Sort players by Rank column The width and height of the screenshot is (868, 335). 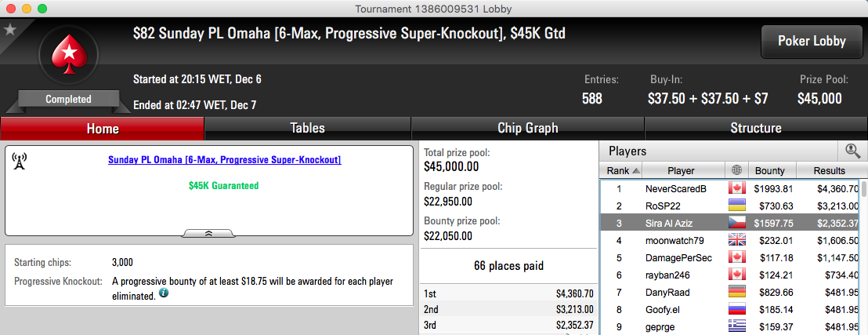pyautogui.click(x=620, y=170)
